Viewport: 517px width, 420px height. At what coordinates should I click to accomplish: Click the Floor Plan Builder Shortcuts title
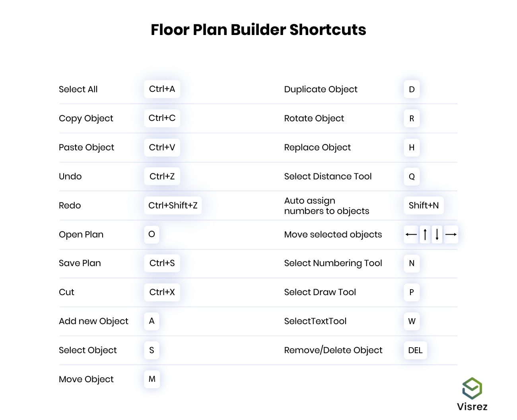pos(258,30)
